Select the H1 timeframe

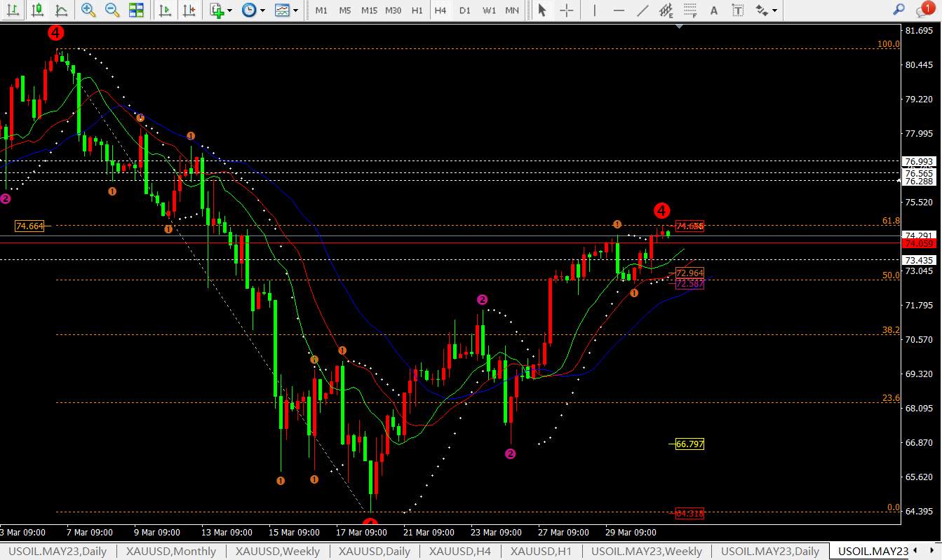417,11
